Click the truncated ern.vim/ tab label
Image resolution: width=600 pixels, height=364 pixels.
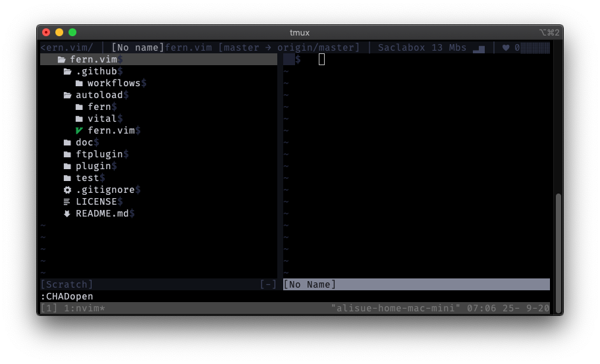pos(67,47)
